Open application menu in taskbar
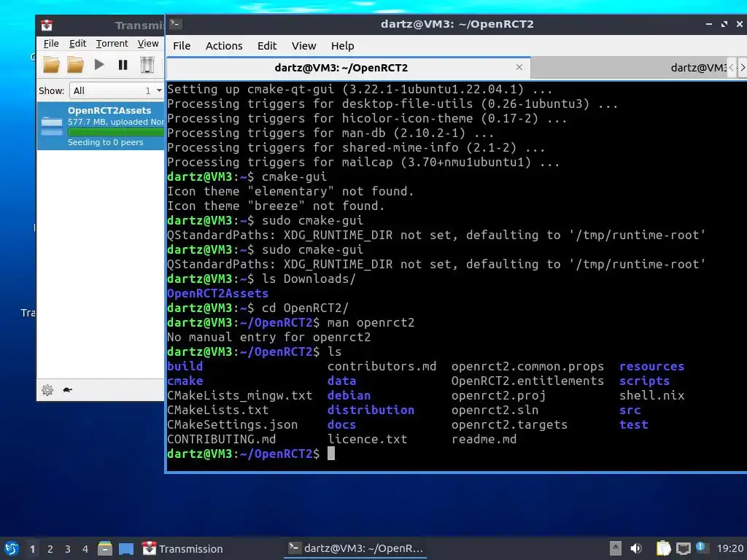This screenshot has height=560, width=747. pos(12,548)
